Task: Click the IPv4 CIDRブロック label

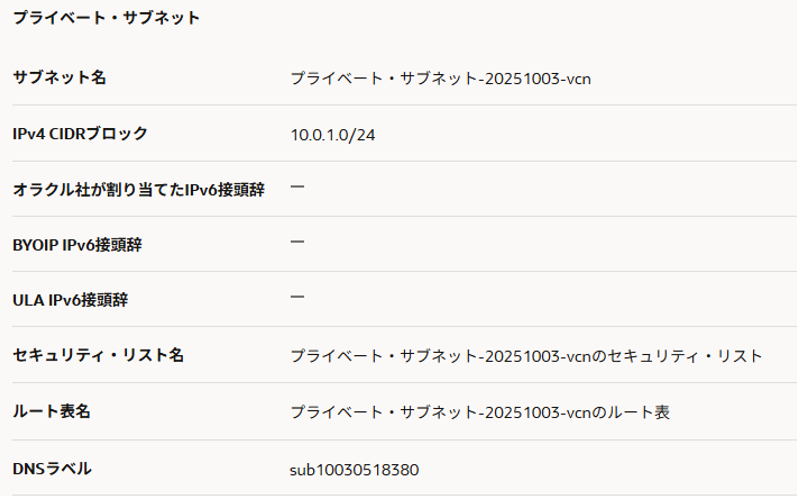Action: (80, 133)
